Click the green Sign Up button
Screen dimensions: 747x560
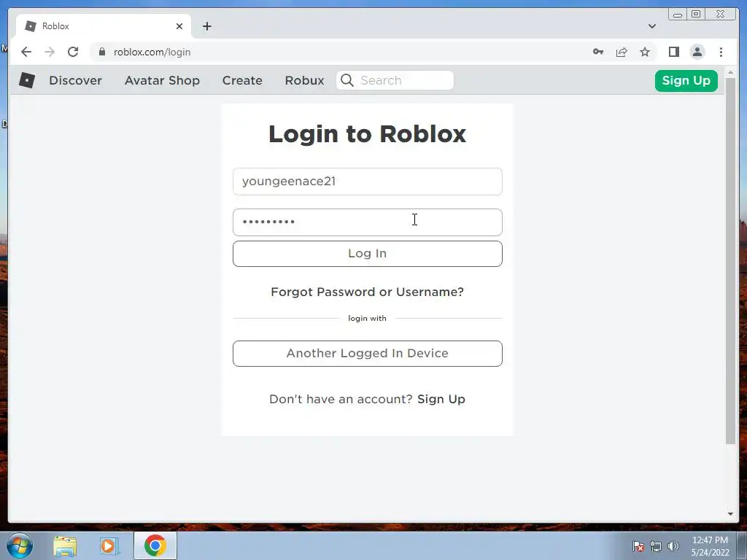pyautogui.click(x=686, y=80)
